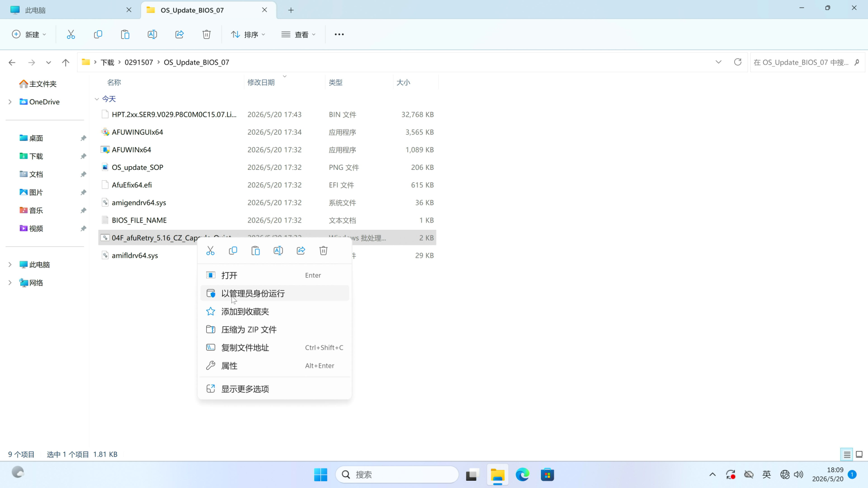Expand the address bar history dropdown

(x=719, y=62)
